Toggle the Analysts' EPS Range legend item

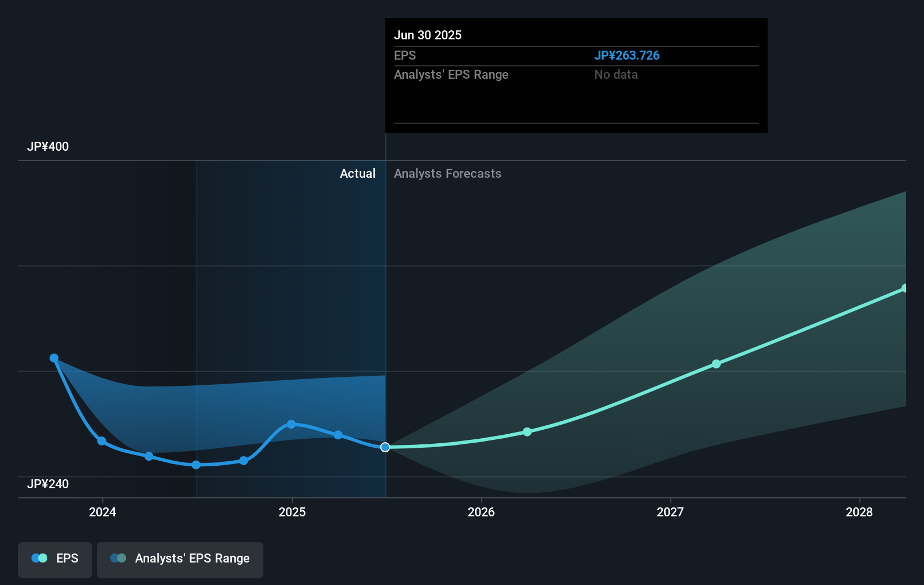coord(180,560)
